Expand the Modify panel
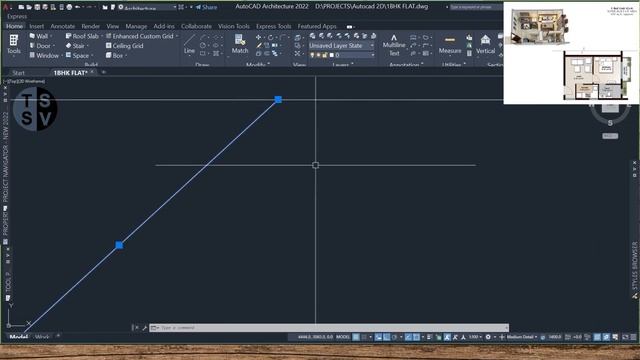This screenshot has height=360, width=640. coord(258,64)
